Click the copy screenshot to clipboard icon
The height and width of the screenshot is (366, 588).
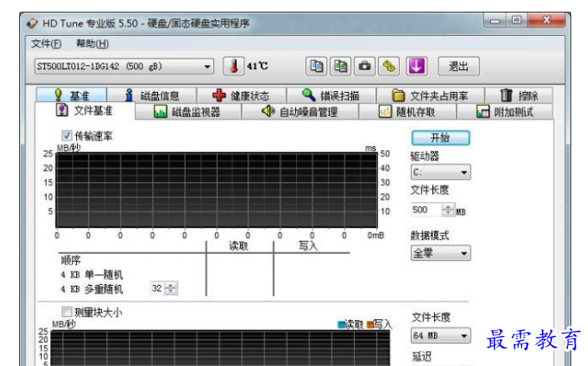coord(340,66)
